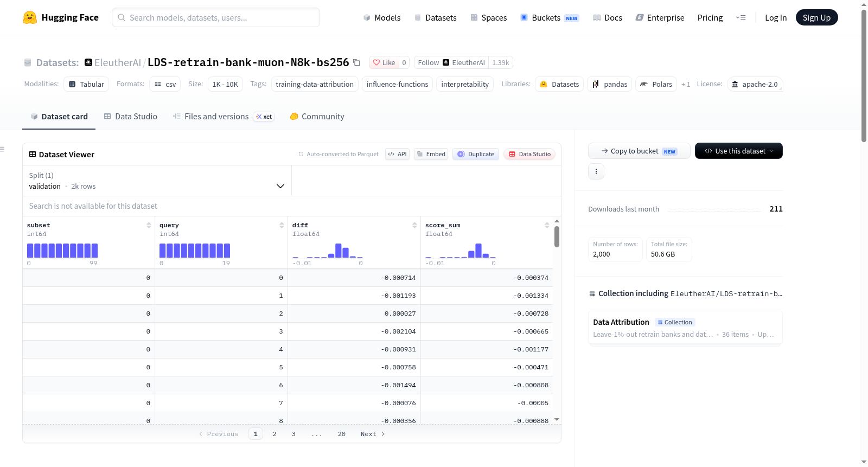Open the Use this dataset dropdown
Screen dimensions: 868x467
point(739,151)
